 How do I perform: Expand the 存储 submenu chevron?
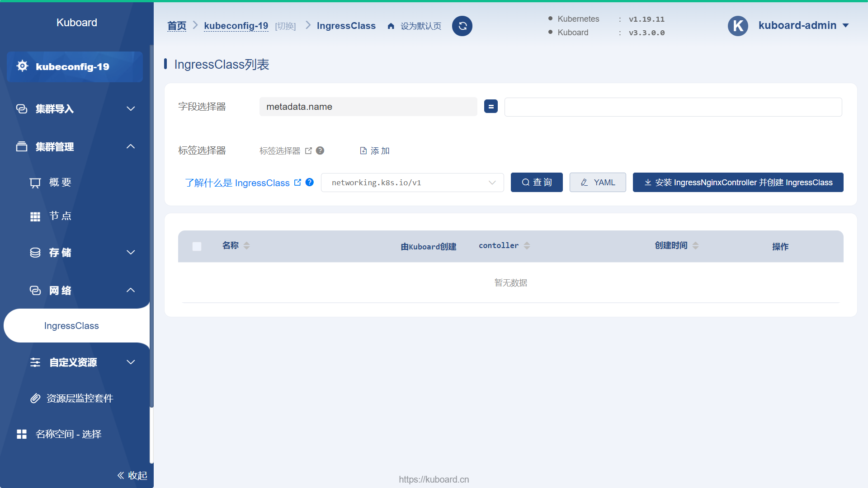pos(131,253)
